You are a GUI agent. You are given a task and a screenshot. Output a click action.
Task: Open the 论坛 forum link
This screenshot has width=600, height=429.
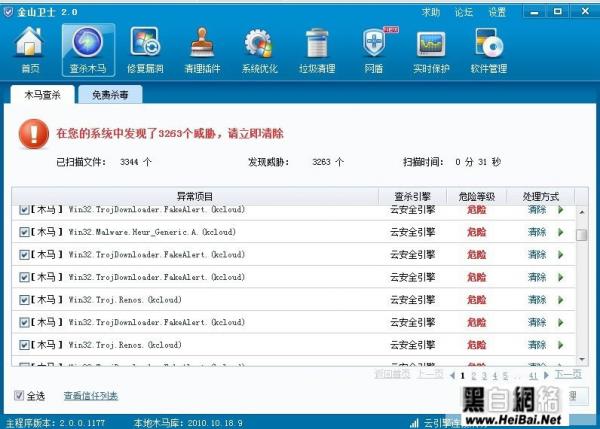pyautogui.click(x=464, y=12)
